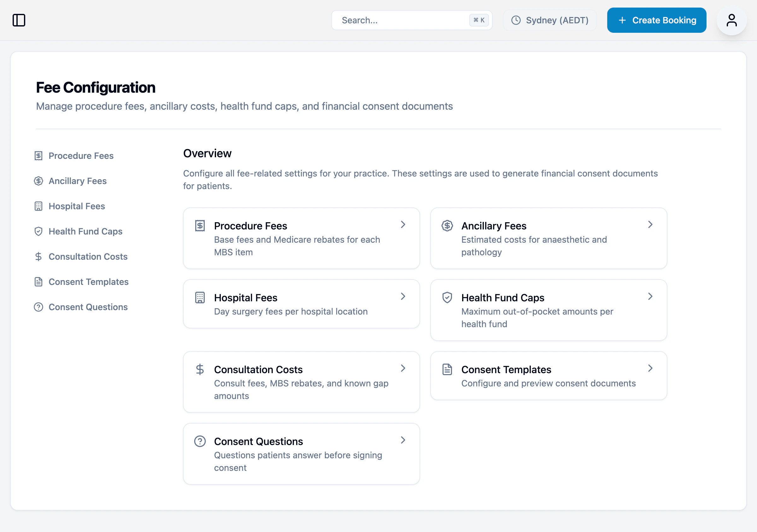Screen dimensions: 757x532
Task: Open the Consultation Costs card
Action: click(x=301, y=382)
